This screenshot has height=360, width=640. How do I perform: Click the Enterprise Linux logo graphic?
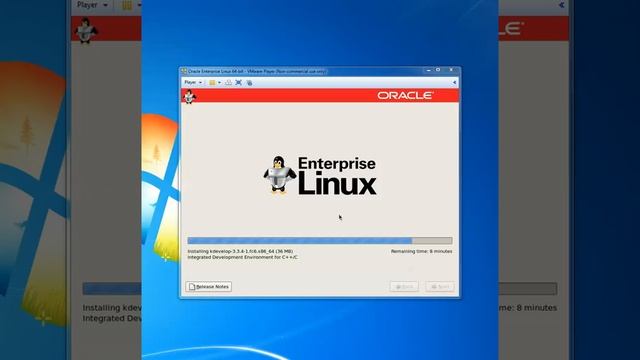320,176
